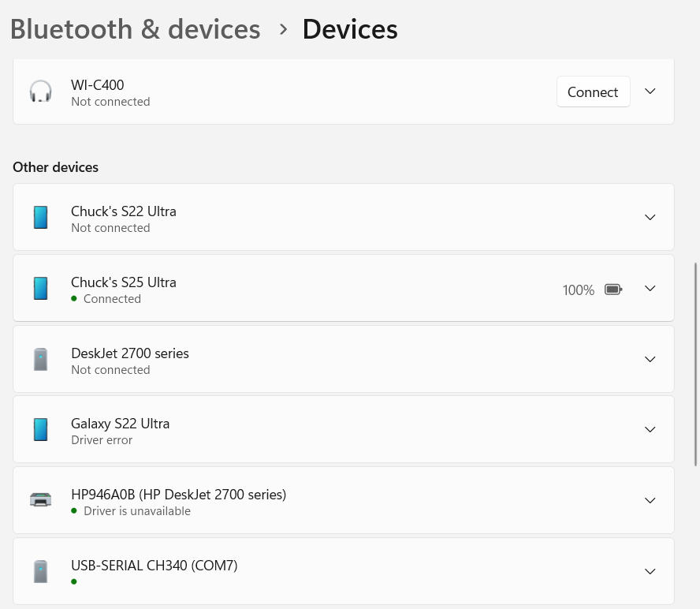
Task: Connect the WI-C400 headphones
Action: (x=593, y=92)
